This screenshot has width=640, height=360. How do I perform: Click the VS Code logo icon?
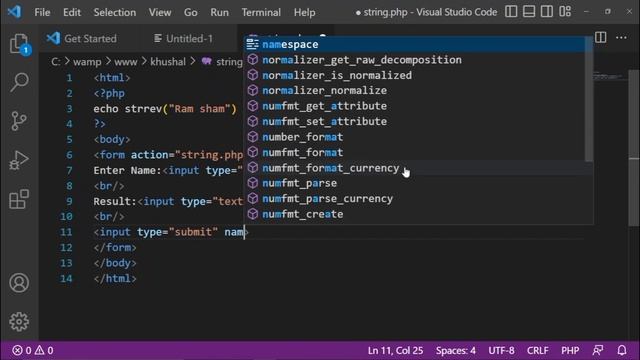pyautogui.click(x=15, y=11)
